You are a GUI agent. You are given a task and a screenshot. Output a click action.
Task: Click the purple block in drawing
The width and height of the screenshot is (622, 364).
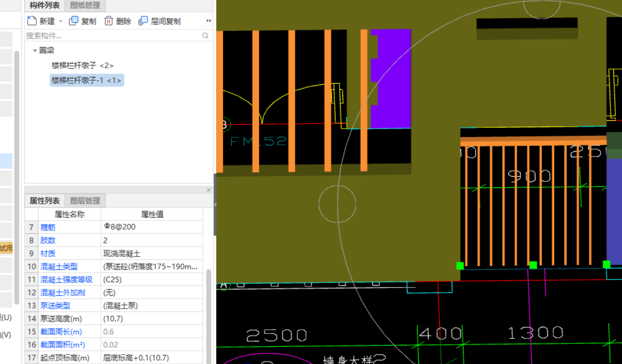(393, 79)
